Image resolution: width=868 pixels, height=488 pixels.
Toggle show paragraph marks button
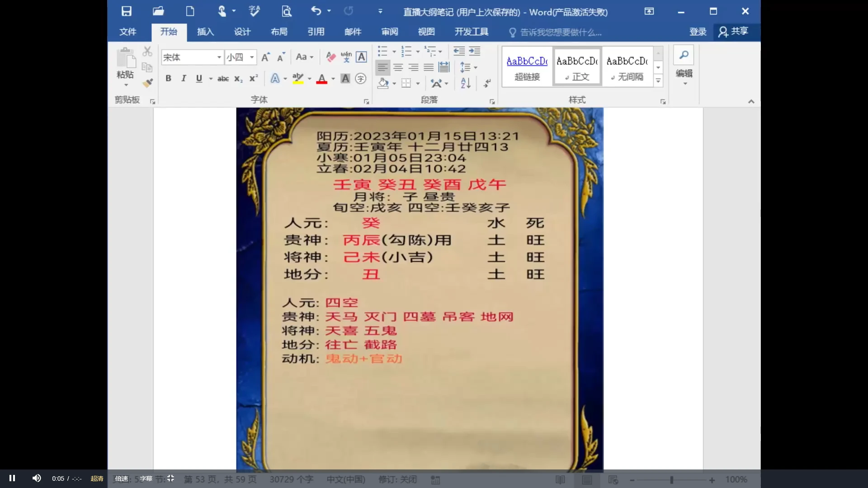[487, 83]
